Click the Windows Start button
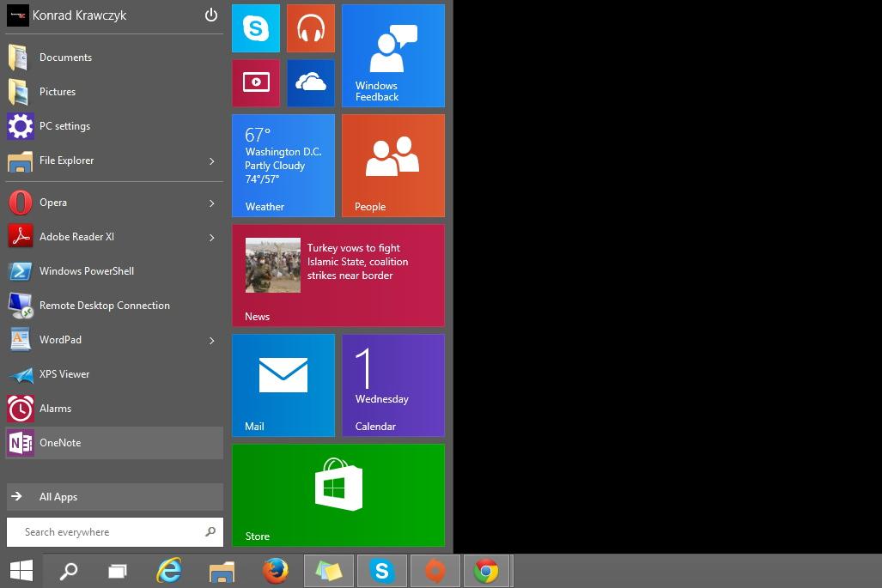Image resolution: width=882 pixels, height=588 pixels. [21, 571]
